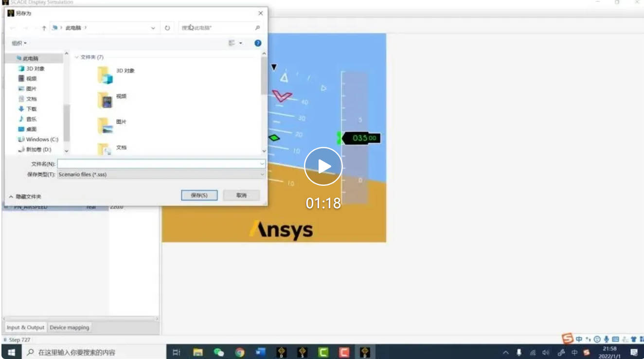Refresh the folder location

click(x=167, y=28)
